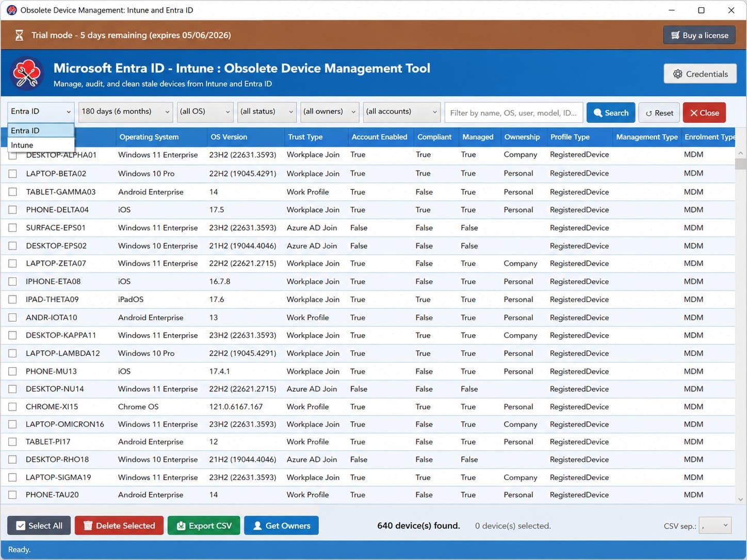
Task: Open the (all accounts) filter dropdown
Action: pos(401,111)
